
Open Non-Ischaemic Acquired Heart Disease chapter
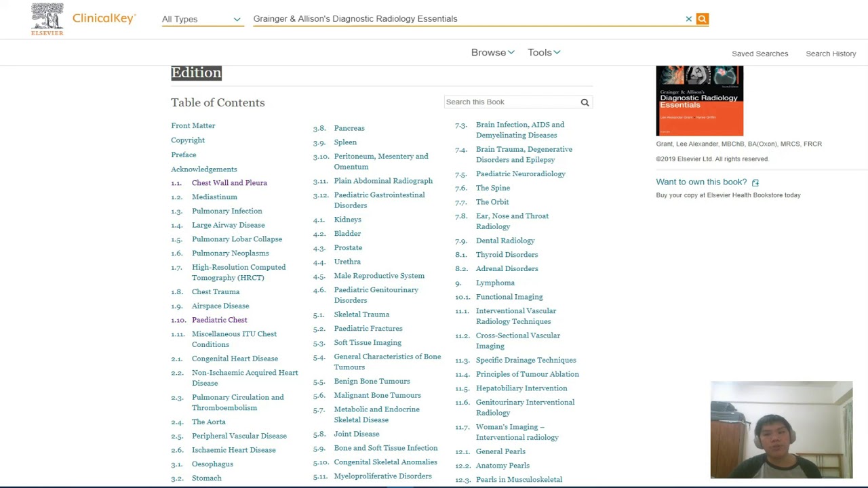245,378
